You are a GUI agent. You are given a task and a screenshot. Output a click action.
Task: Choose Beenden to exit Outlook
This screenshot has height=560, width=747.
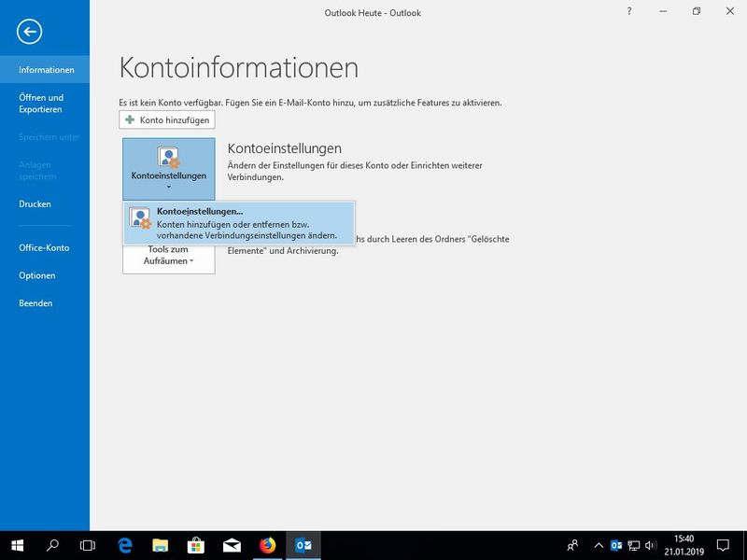[x=45, y=302]
